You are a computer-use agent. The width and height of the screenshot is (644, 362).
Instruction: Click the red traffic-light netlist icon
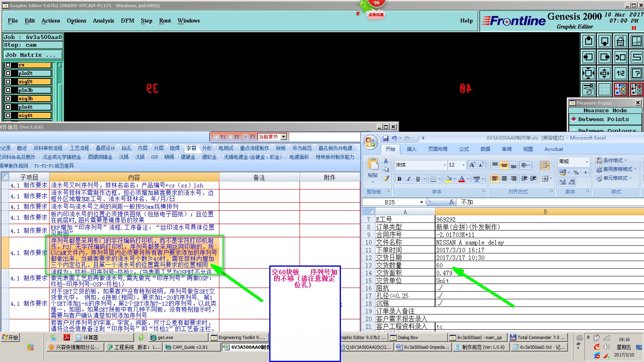pyautogui.click(x=636, y=89)
